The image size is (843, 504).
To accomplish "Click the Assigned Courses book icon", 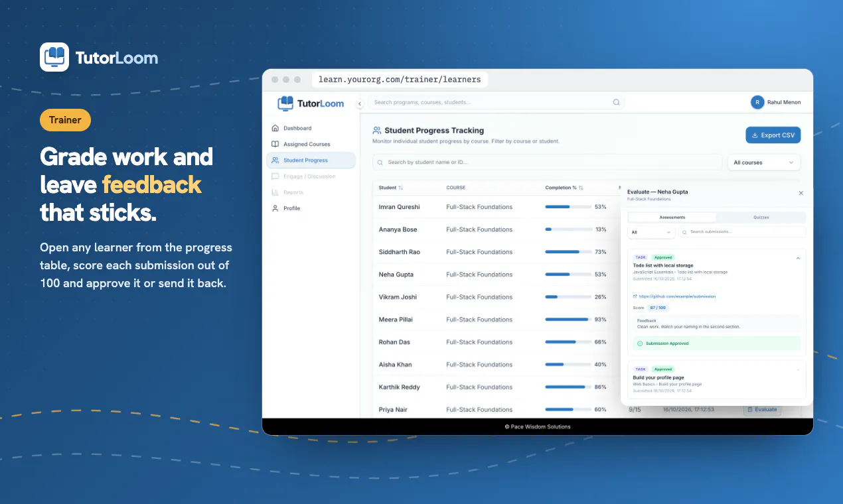I will (x=275, y=144).
